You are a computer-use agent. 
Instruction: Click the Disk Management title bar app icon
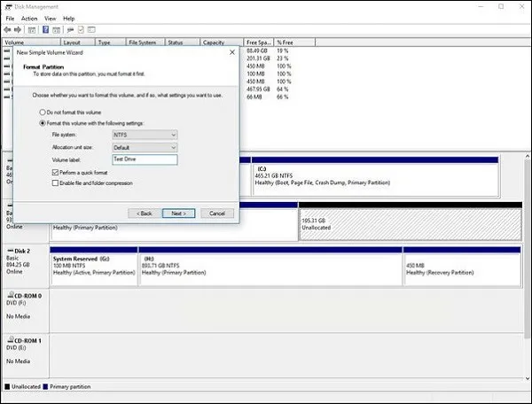pos(8,7)
